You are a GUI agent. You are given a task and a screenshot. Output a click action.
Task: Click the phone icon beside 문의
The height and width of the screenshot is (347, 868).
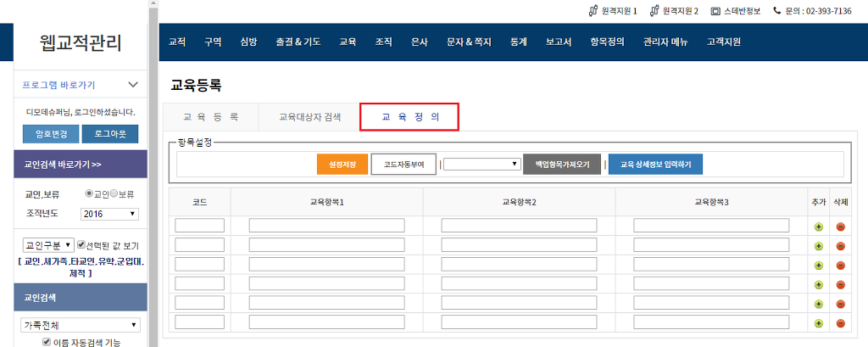point(777,10)
